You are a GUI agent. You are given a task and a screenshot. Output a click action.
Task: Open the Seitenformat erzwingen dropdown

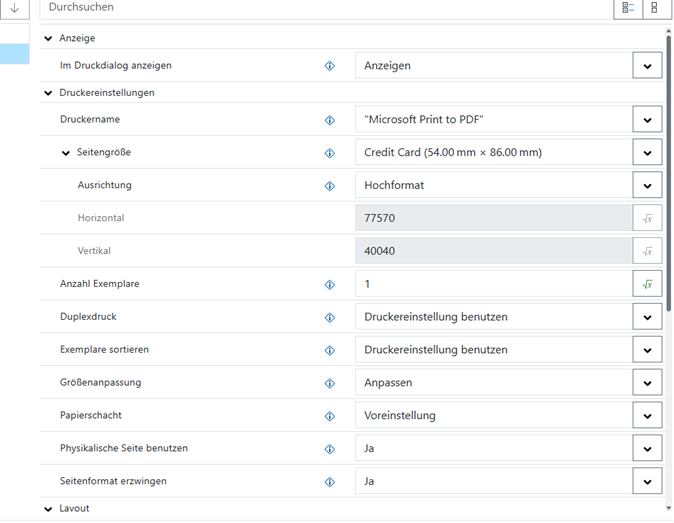pos(647,481)
